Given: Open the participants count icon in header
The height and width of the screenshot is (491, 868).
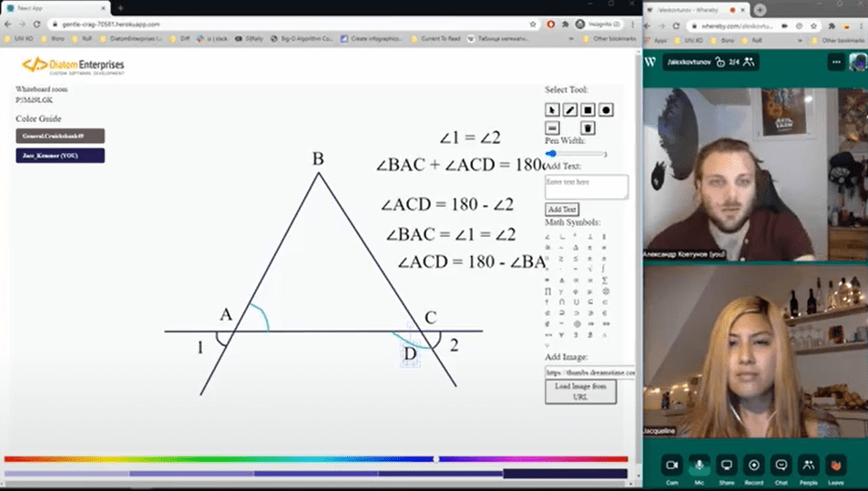Looking at the screenshot, I should (749, 62).
